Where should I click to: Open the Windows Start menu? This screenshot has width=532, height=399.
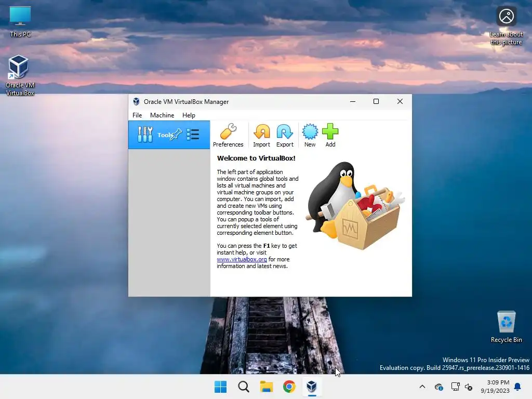pyautogui.click(x=220, y=387)
